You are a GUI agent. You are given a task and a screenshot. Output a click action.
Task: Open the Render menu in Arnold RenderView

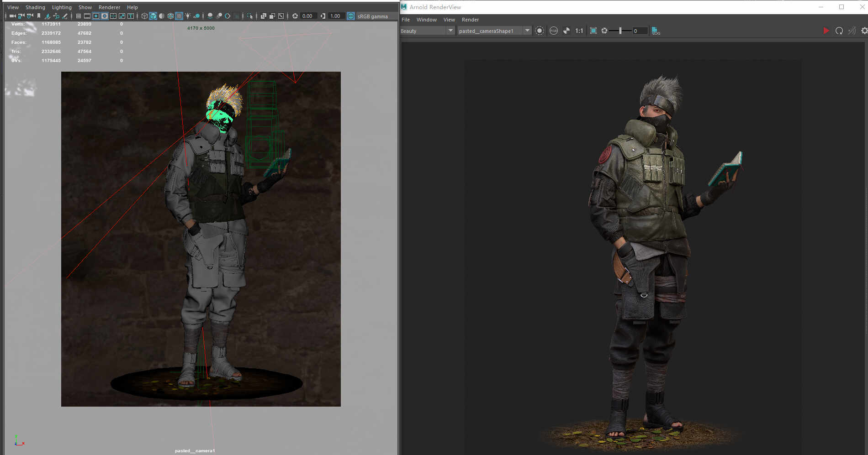coord(470,20)
